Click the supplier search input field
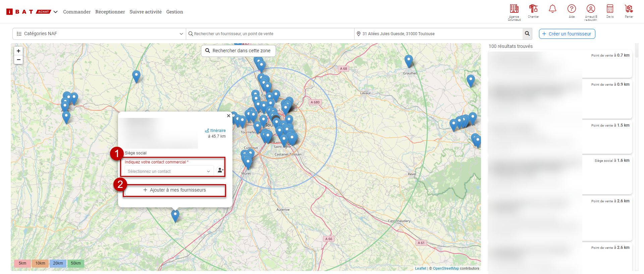 pos(270,34)
